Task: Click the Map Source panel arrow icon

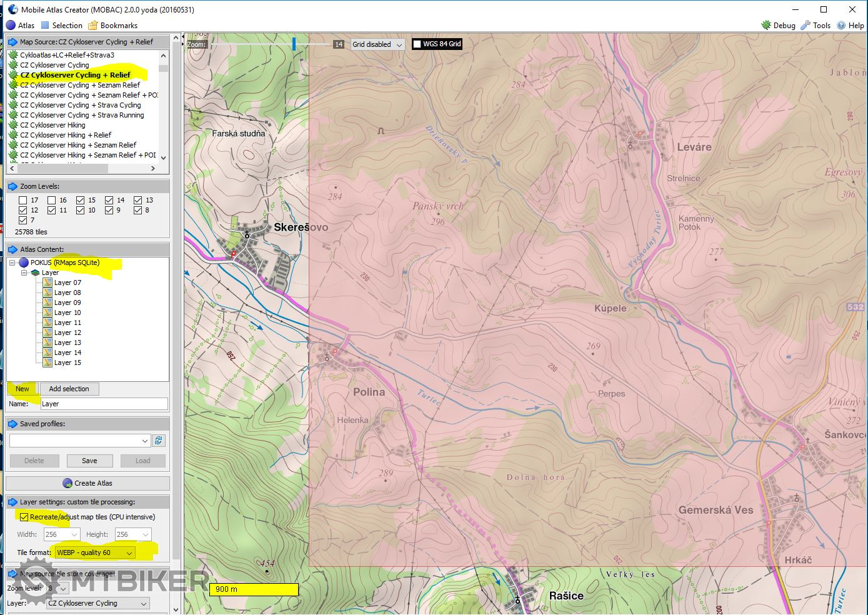Action: pos(12,42)
